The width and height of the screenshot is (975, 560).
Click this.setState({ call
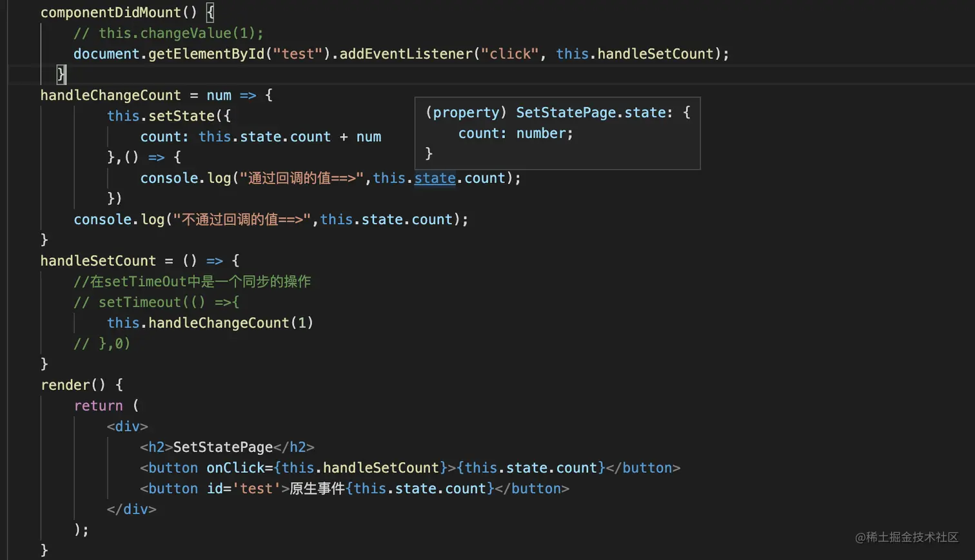coord(169,116)
